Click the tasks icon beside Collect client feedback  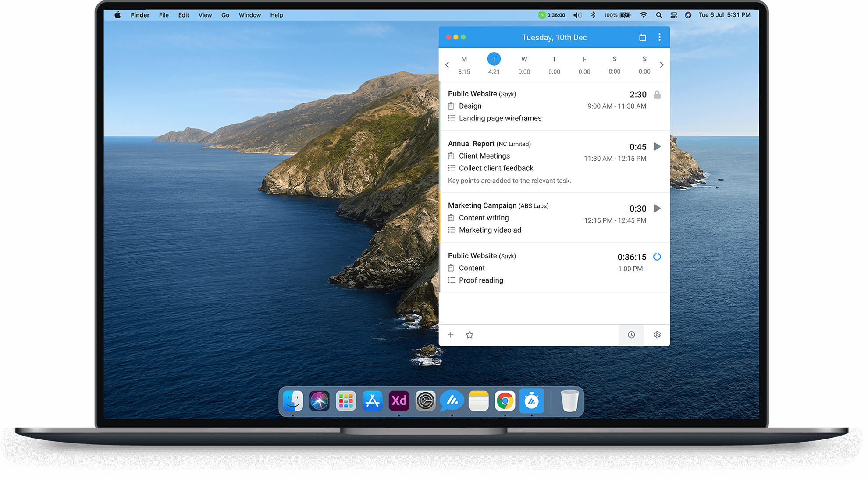[x=452, y=168]
